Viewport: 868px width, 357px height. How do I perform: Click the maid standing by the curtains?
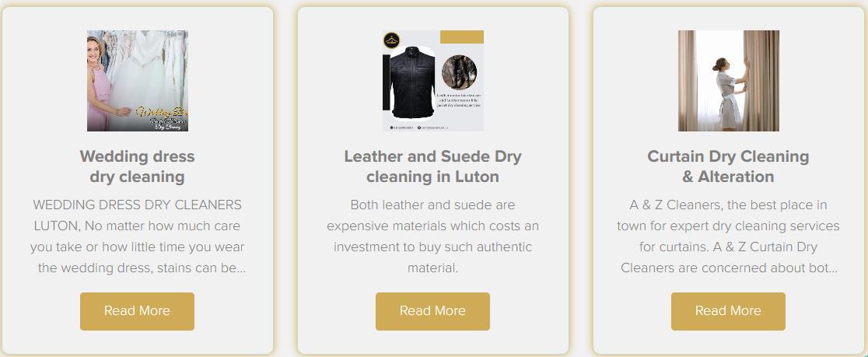pos(729,91)
